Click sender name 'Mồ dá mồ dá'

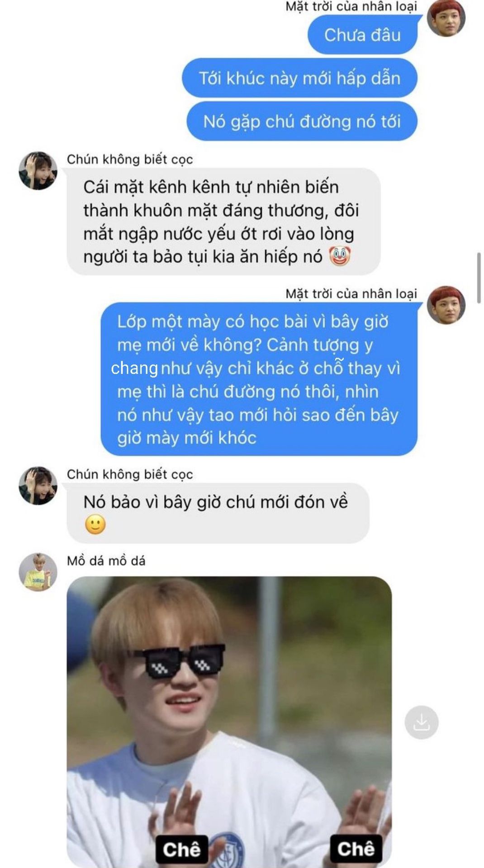point(106,561)
